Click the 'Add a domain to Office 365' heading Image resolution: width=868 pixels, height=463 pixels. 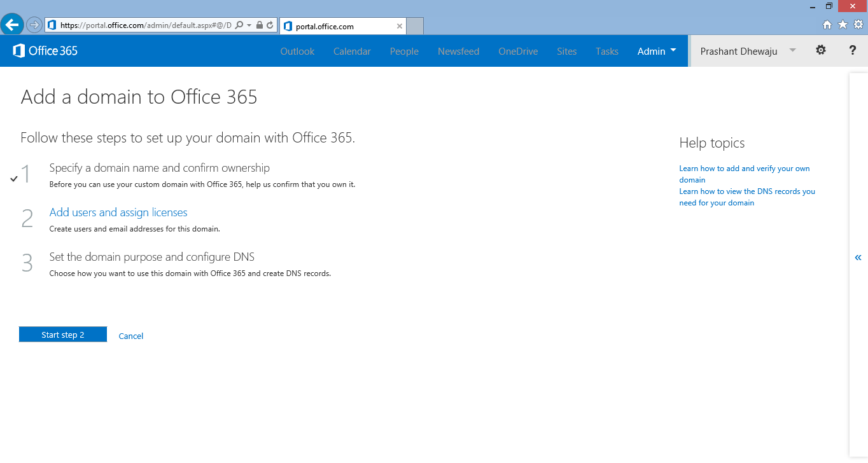tap(139, 97)
